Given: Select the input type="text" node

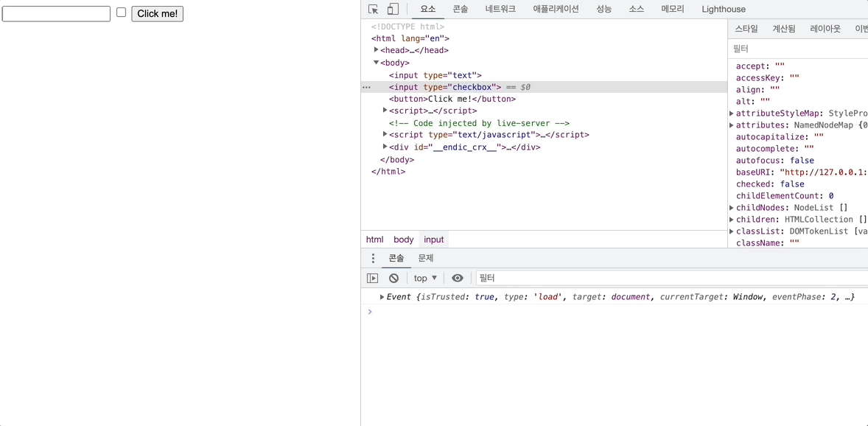Looking at the screenshot, I should click(435, 75).
